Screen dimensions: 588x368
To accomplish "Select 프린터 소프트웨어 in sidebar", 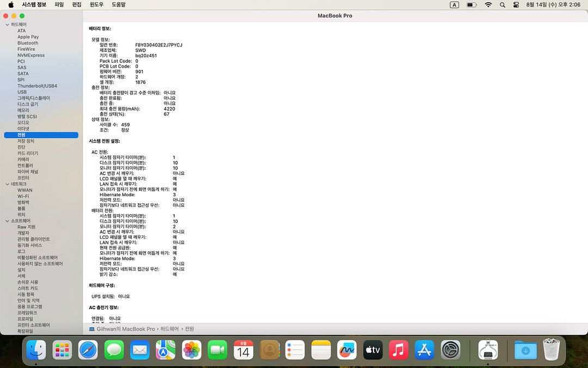I will click(34, 325).
